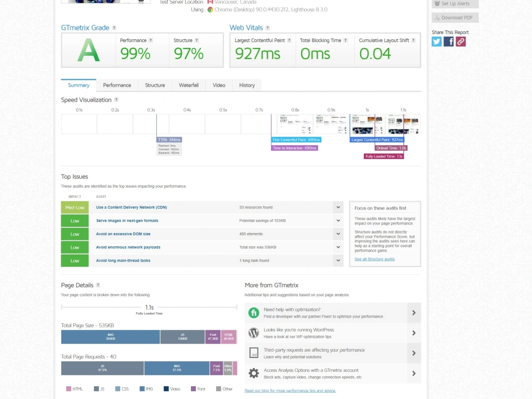This screenshot has height=399, width=532.
Task: Click the Chrome browser icon
Action: coord(210,10)
